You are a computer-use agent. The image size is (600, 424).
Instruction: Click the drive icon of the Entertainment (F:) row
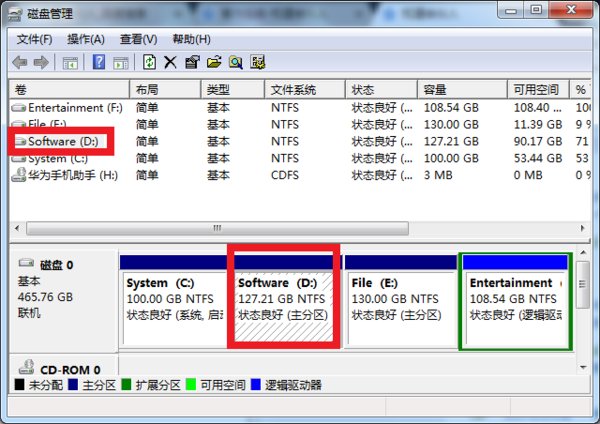19,108
